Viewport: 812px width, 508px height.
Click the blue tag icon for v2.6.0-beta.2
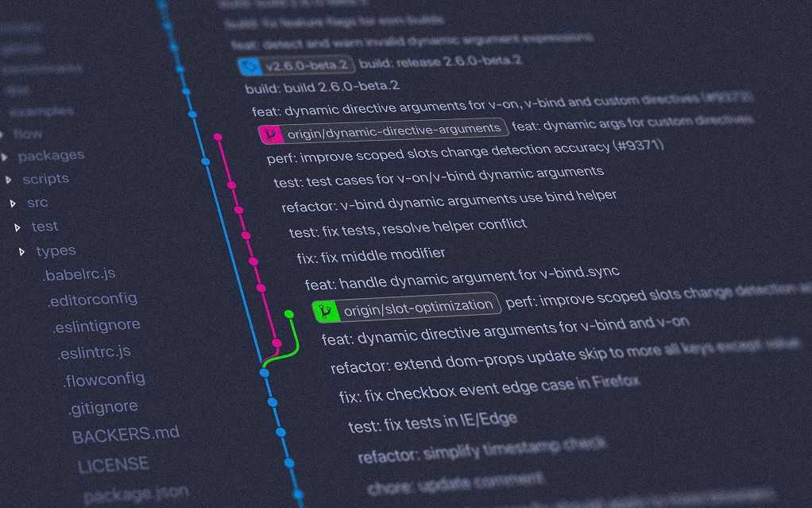[249, 66]
